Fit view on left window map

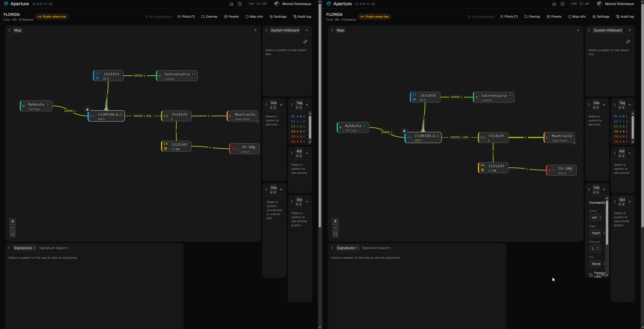point(13,234)
